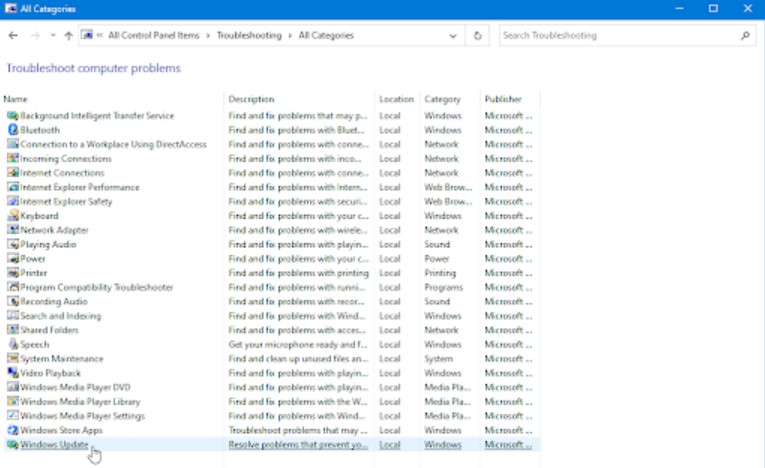
Task: Open the Playing Audio troubleshooter name
Action: click(x=48, y=244)
